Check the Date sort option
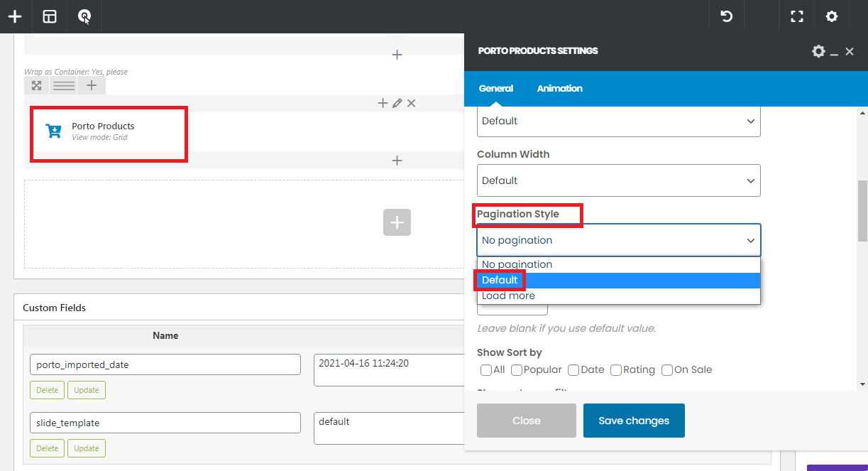The height and width of the screenshot is (471, 868). tap(573, 369)
